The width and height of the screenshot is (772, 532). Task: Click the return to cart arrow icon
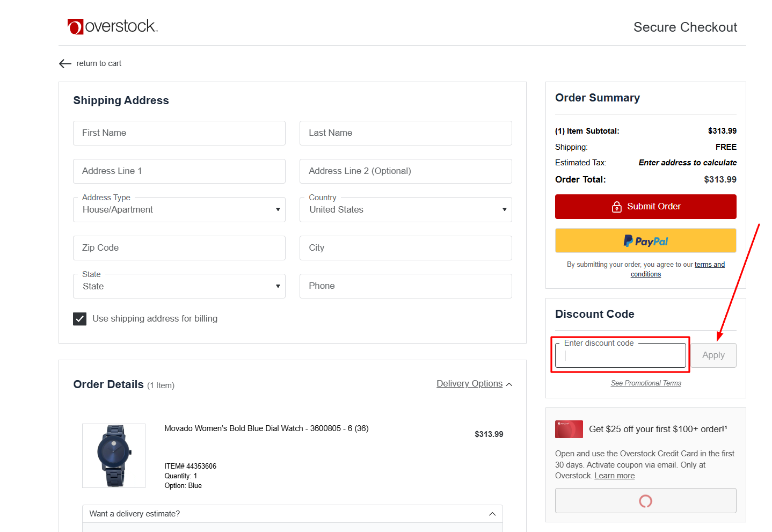tap(65, 63)
